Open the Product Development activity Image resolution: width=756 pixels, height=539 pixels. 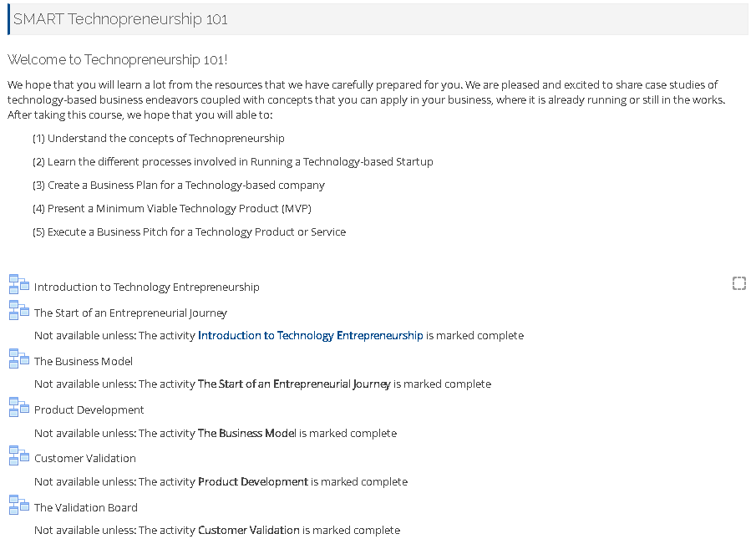[x=89, y=409]
